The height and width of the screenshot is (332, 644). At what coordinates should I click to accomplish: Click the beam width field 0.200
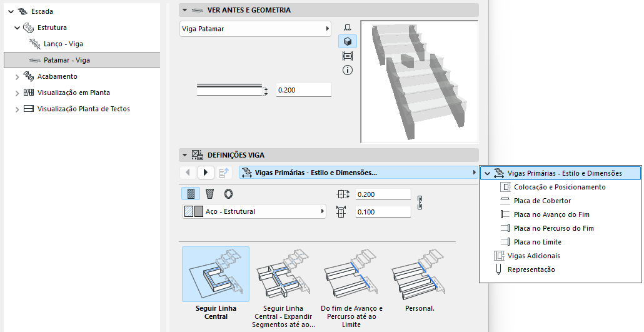(383, 194)
